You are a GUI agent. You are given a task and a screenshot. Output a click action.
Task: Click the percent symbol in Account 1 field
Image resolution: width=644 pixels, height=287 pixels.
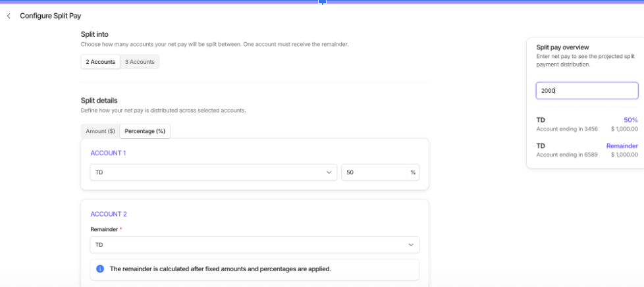[413, 172]
